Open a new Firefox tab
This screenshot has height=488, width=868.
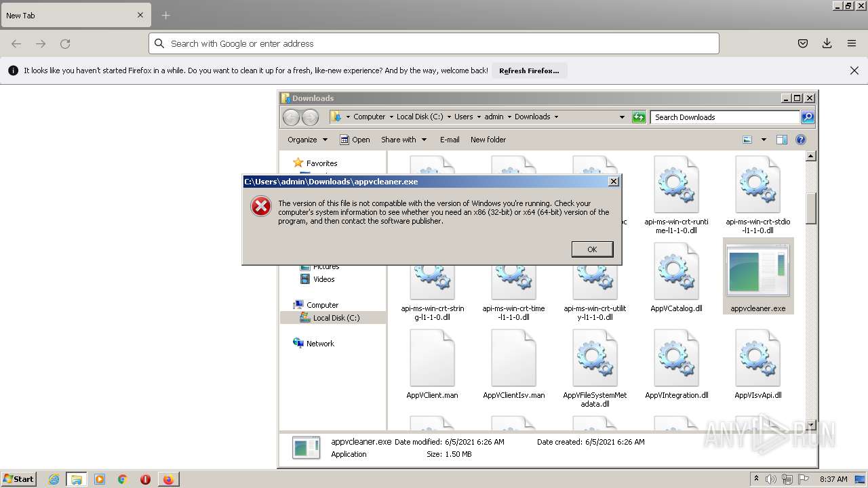click(x=165, y=15)
